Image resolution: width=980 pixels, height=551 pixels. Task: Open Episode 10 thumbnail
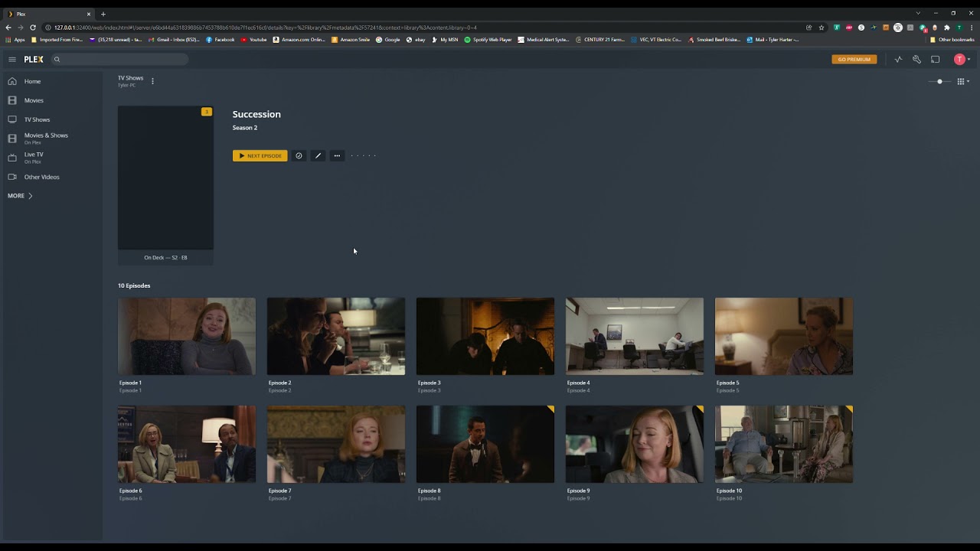point(784,445)
